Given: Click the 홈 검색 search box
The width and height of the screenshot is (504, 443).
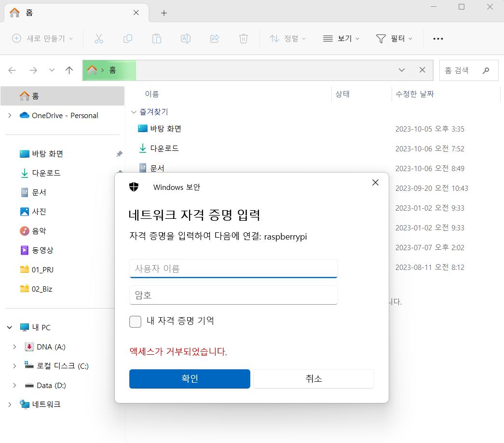Looking at the screenshot, I should [469, 70].
